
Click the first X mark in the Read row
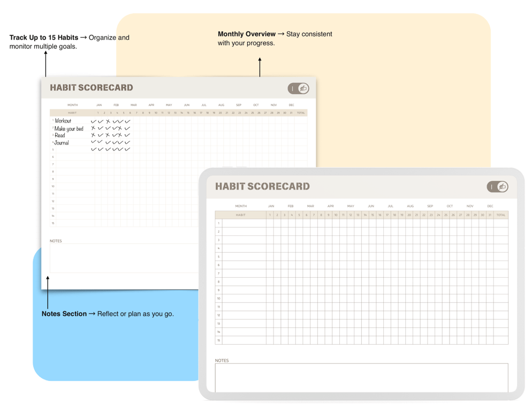[x=93, y=135]
